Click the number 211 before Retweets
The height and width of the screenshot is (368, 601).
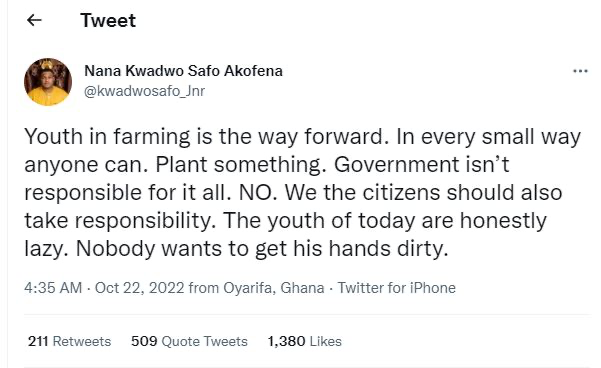pyautogui.click(x=38, y=341)
